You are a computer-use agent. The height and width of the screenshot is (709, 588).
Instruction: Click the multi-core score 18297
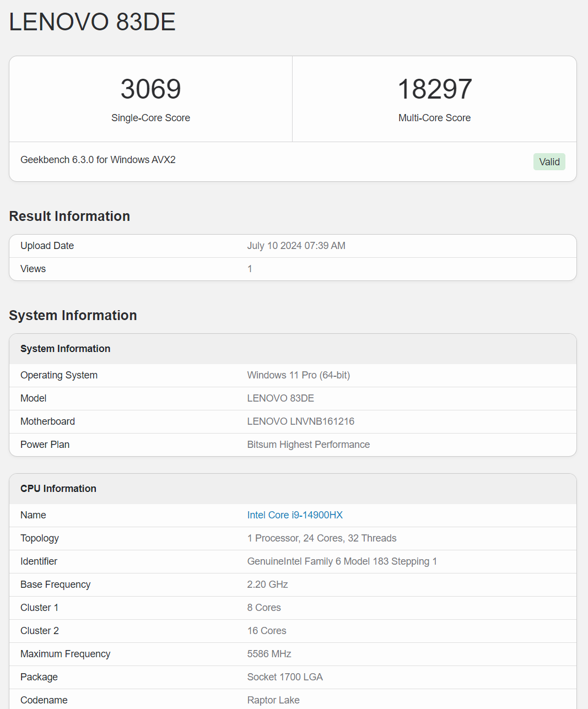click(x=435, y=89)
